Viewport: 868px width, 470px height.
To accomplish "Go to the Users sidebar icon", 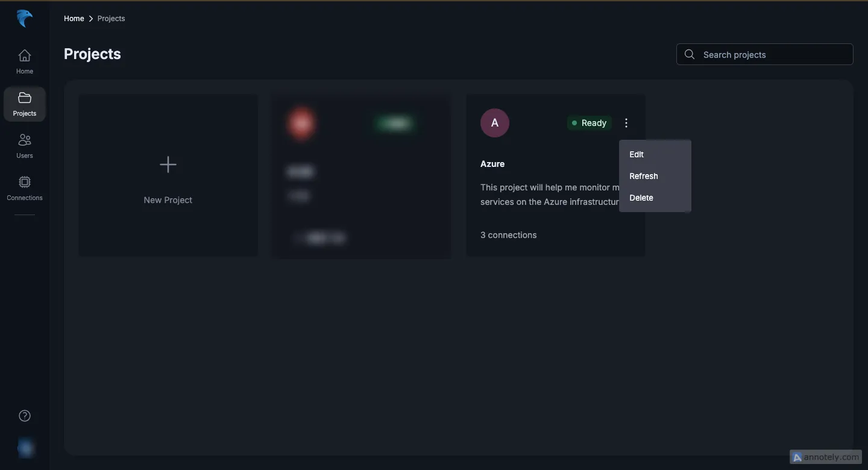I will click(x=25, y=140).
